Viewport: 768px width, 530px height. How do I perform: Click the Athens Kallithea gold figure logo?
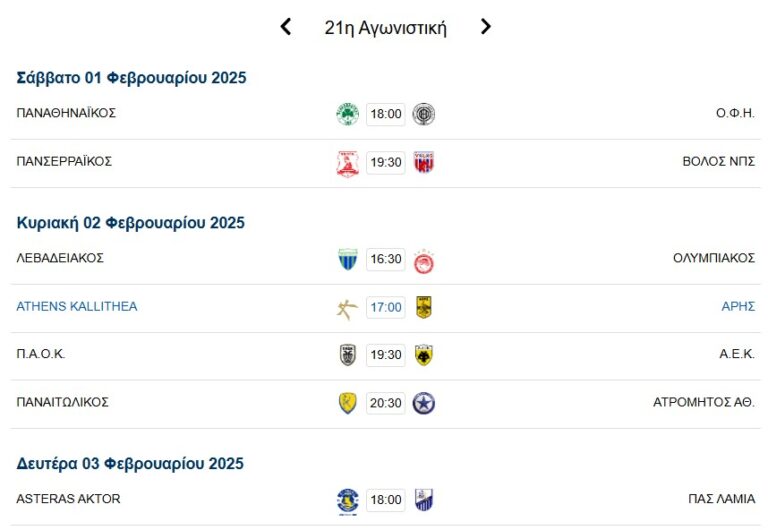(x=347, y=308)
